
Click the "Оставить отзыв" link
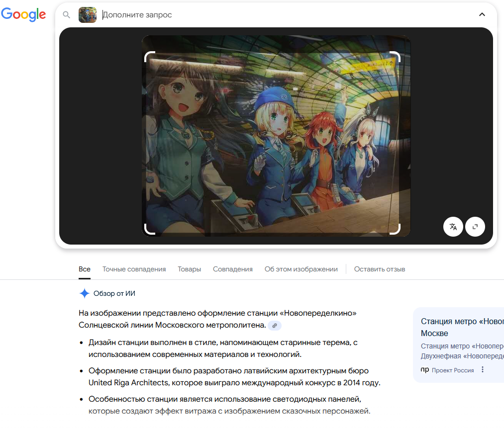click(379, 269)
